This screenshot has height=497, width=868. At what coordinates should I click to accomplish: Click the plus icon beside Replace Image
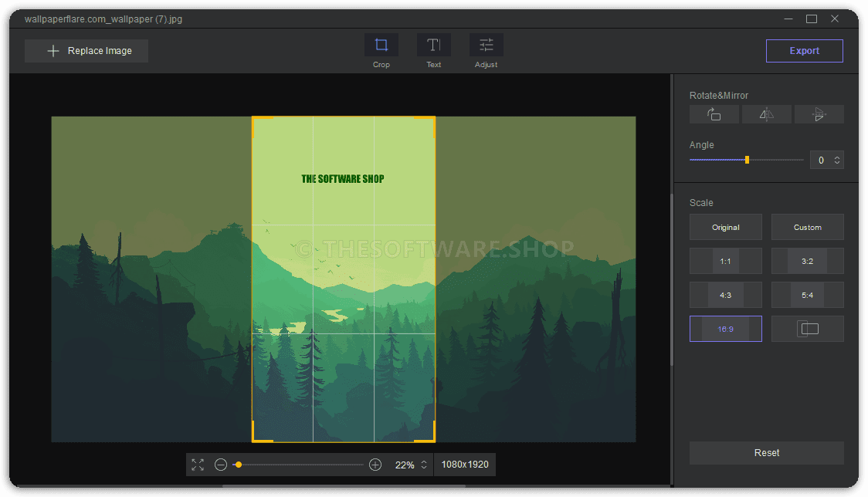click(53, 51)
